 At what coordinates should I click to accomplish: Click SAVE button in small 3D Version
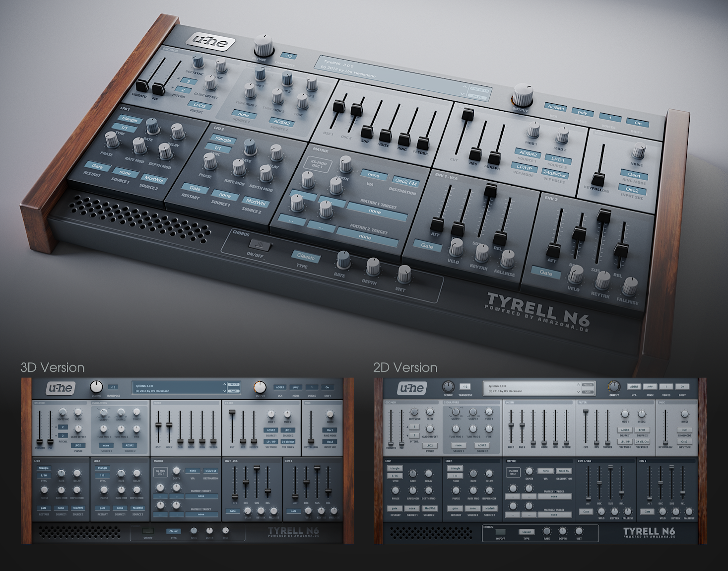tap(234, 391)
